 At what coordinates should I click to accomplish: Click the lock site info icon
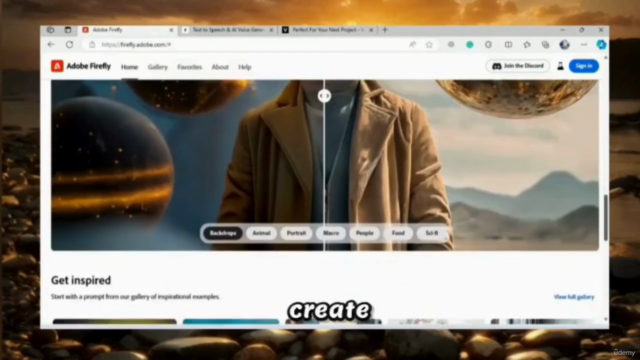[92, 44]
